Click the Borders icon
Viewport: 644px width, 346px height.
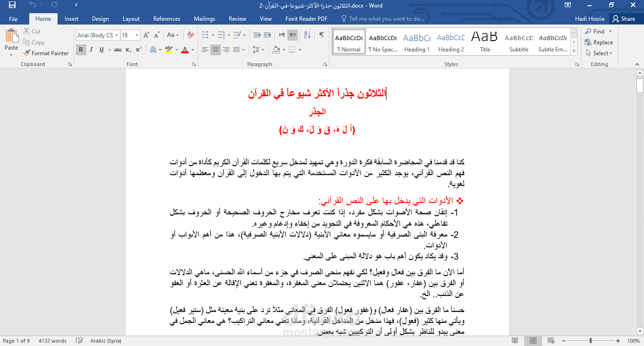[292, 50]
